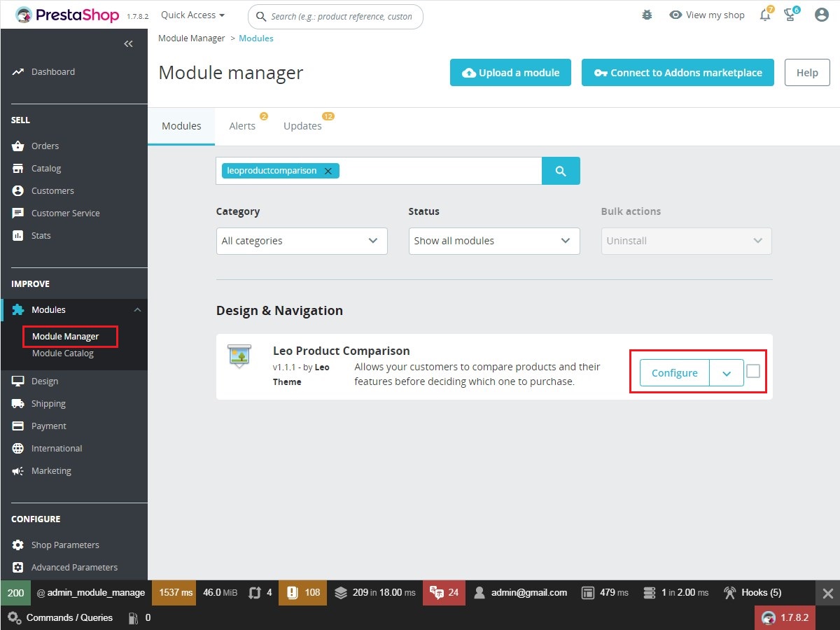Remove the leoproductcomparison search tag
This screenshot has height=630, width=840.
[328, 171]
